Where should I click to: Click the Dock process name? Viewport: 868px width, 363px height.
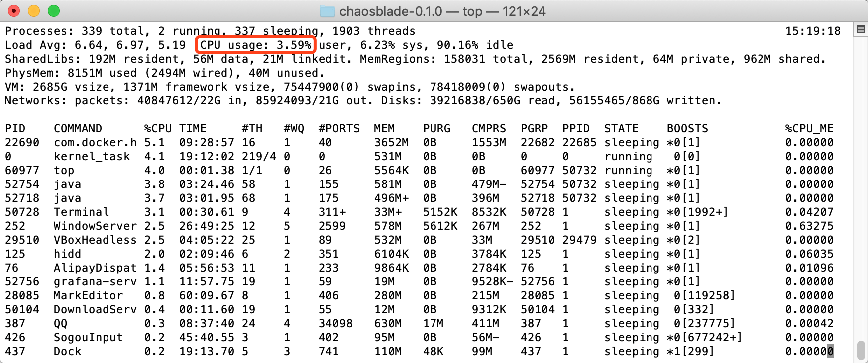(x=67, y=352)
